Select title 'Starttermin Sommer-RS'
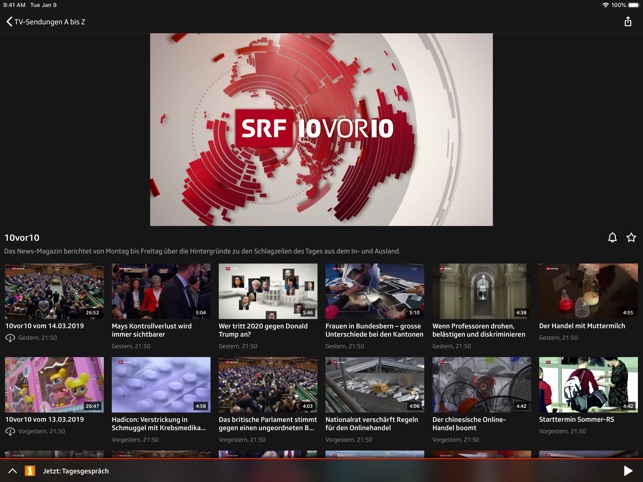 click(x=577, y=419)
